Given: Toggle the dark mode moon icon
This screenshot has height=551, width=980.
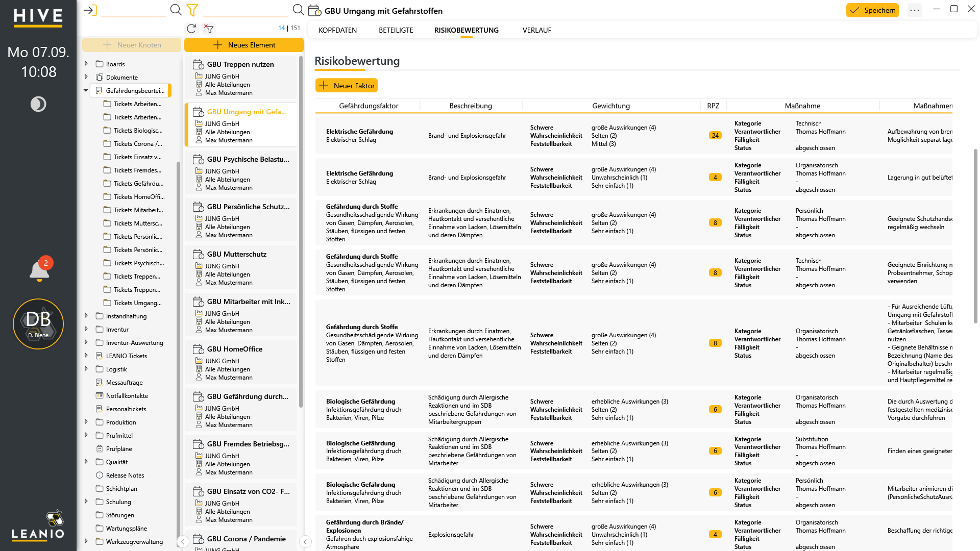Looking at the screenshot, I should [38, 104].
